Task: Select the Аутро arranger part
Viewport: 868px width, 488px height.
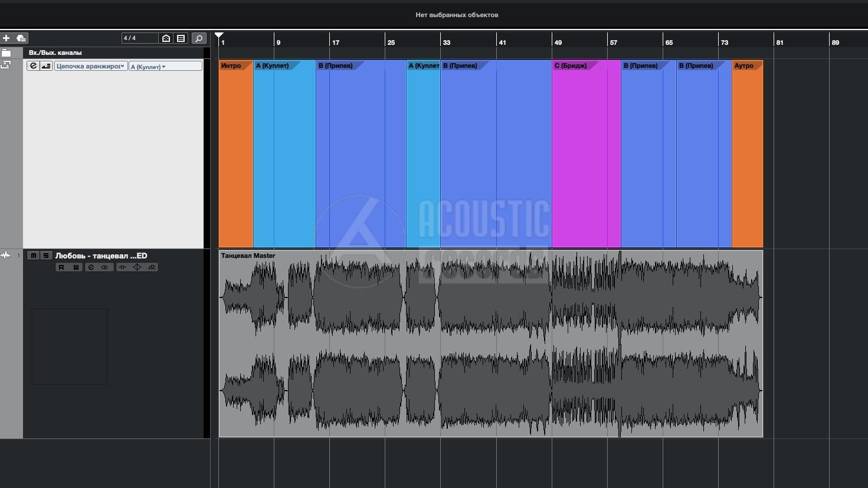Action: 748,153
